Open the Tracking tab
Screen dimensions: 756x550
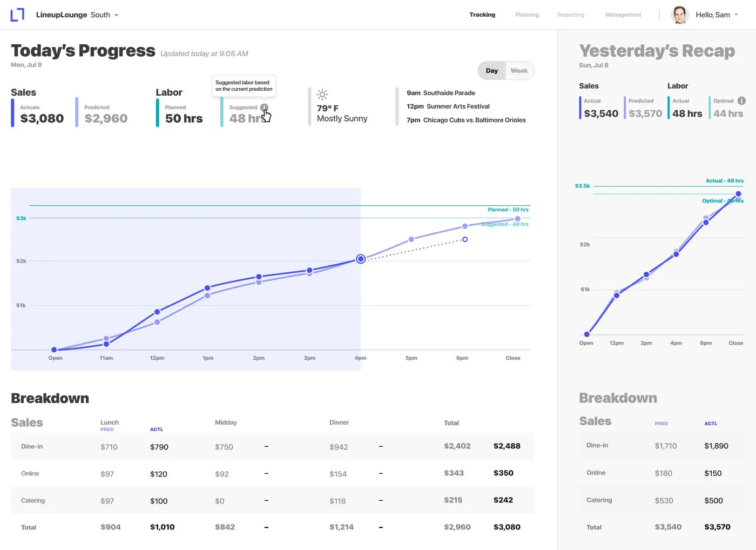[482, 15]
